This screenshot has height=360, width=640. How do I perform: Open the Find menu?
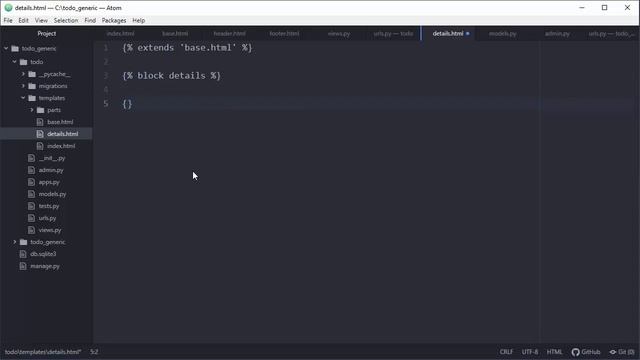click(x=90, y=20)
